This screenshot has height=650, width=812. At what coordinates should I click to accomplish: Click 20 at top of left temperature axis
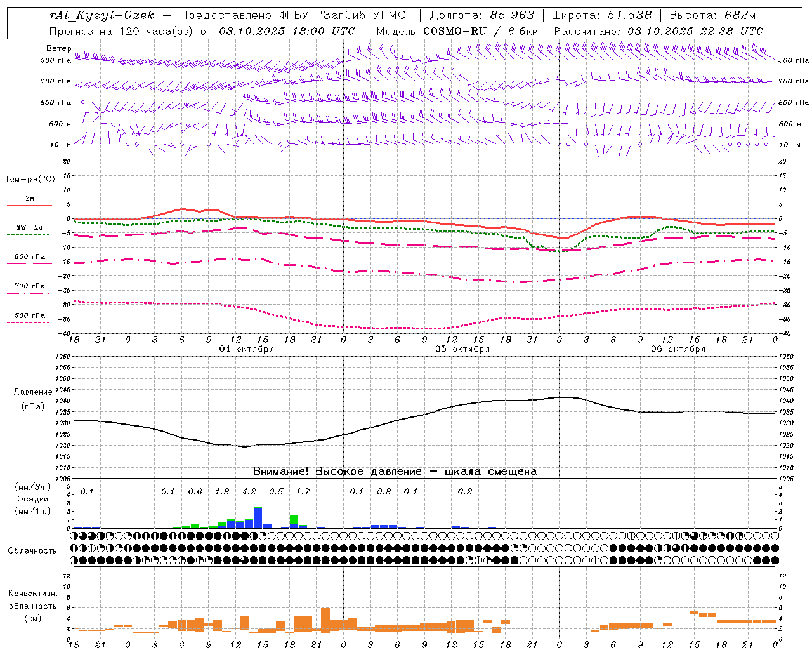click(67, 161)
